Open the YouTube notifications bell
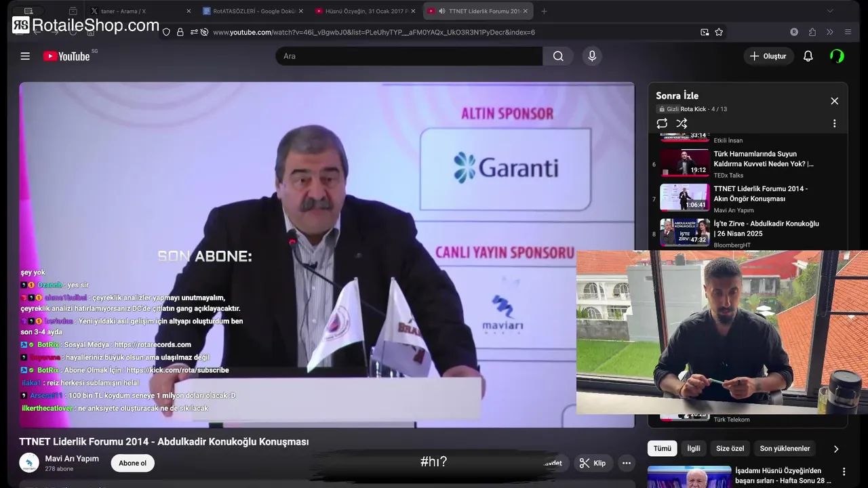The image size is (868, 488). (808, 56)
